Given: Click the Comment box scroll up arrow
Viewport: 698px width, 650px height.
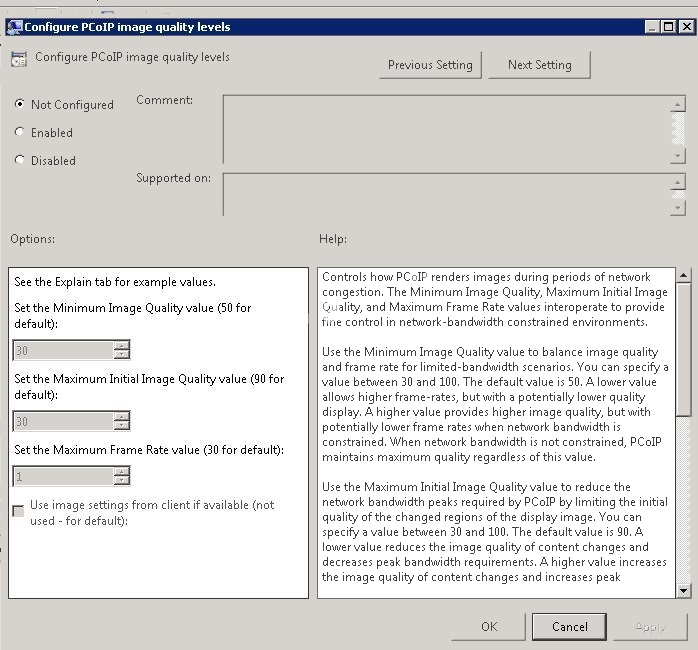Looking at the screenshot, I should pos(678,104).
